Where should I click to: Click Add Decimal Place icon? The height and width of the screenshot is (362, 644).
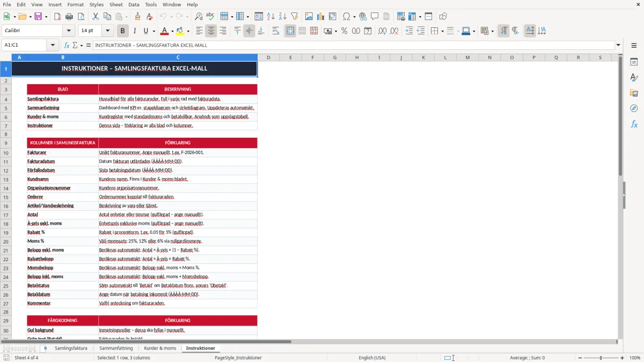pos(382,31)
